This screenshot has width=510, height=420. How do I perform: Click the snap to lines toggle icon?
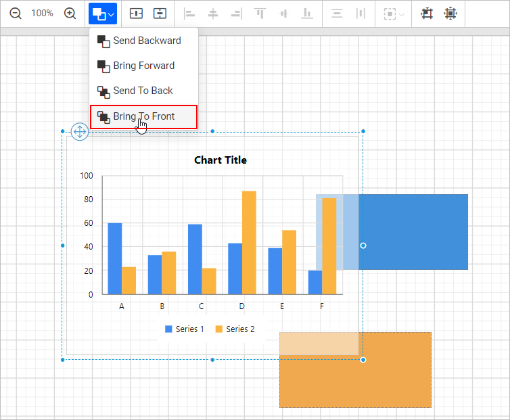point(450,14)
